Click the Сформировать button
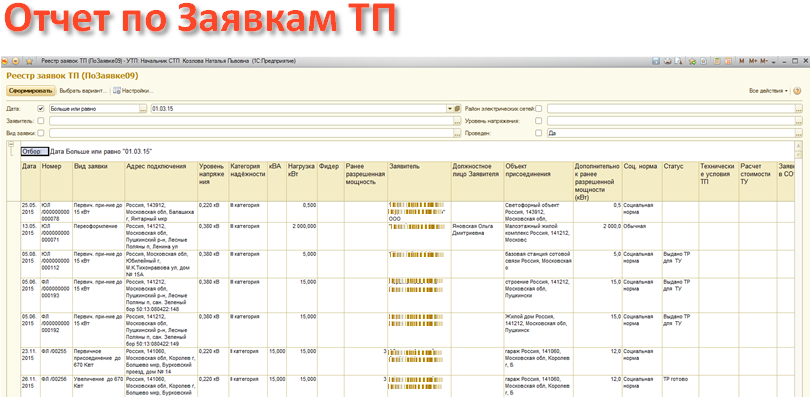Viewport: 812px width, 400px height. click(x=30, y=91)
